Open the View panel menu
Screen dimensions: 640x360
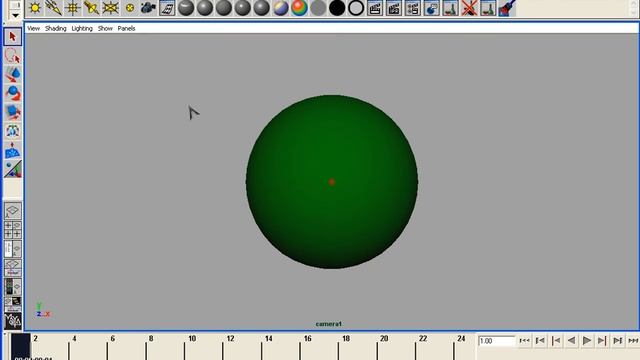click(33, 28)
